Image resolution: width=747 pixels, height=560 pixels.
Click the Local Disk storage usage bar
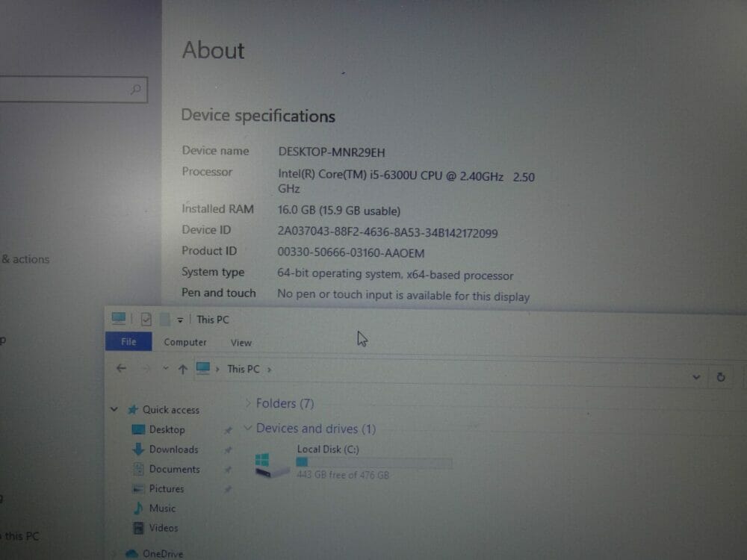(x=374, y=462)
